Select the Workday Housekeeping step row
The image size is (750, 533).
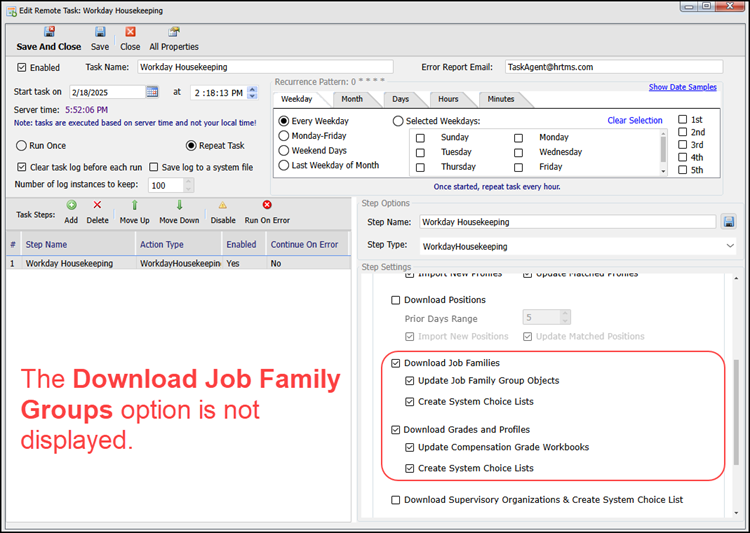click(x=178, y=263)
